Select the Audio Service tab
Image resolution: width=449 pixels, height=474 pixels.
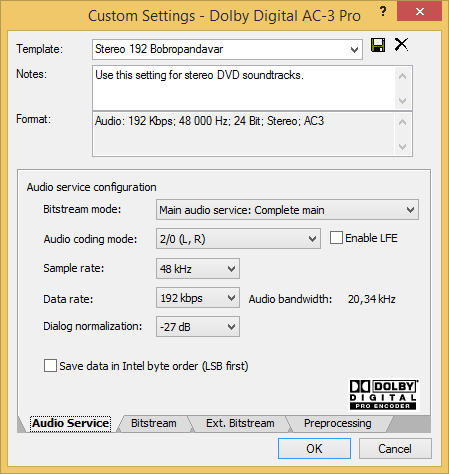[70, 423]
